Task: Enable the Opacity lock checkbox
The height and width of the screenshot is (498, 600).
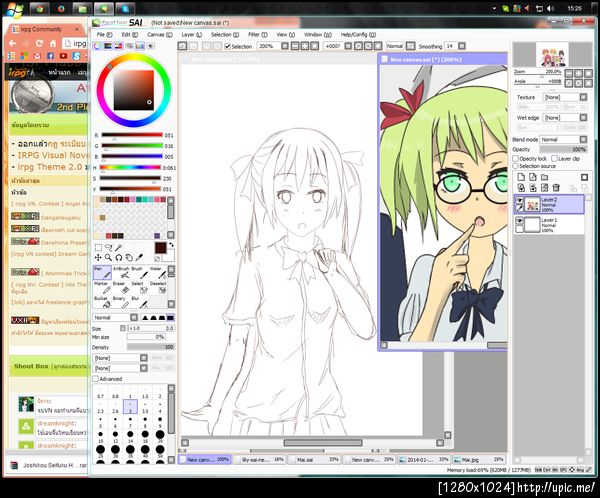Action: click(x=515, y=158)
